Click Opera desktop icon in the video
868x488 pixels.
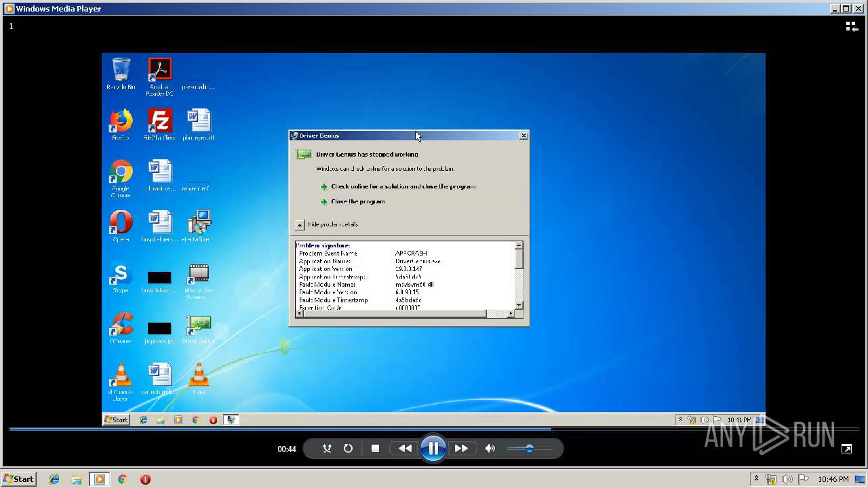click(121, 226)
